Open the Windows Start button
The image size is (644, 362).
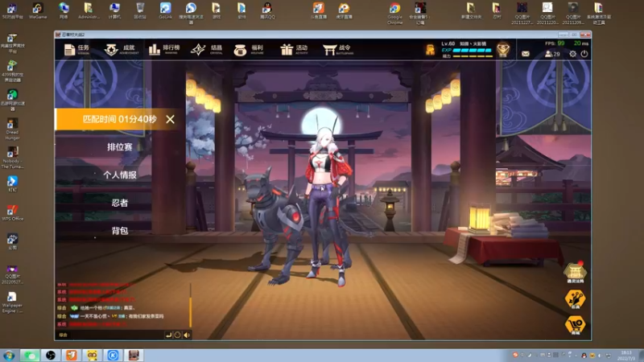(x=9, y=356)
